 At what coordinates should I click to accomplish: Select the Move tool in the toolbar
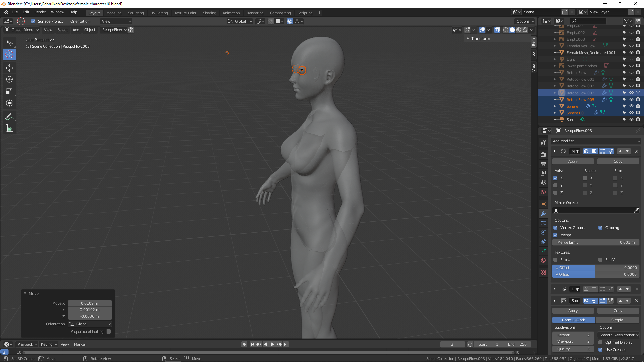[9, 68]
